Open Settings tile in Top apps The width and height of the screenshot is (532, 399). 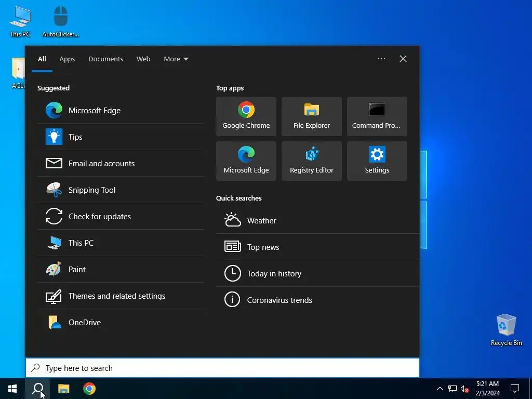click(377, 161)
